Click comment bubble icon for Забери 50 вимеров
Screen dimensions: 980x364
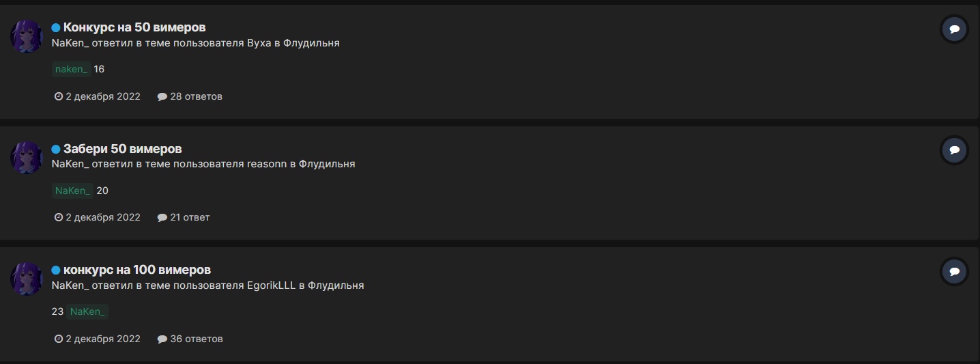tap(954, 150)
